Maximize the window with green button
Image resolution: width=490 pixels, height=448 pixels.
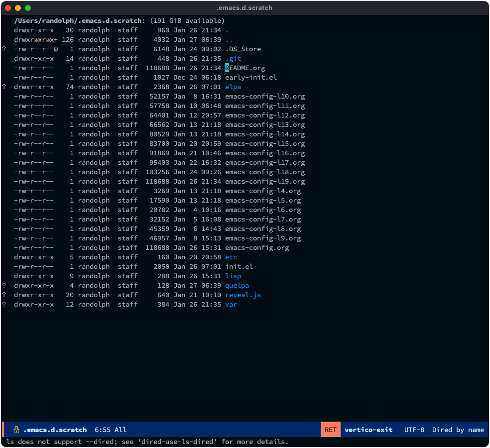28,8
